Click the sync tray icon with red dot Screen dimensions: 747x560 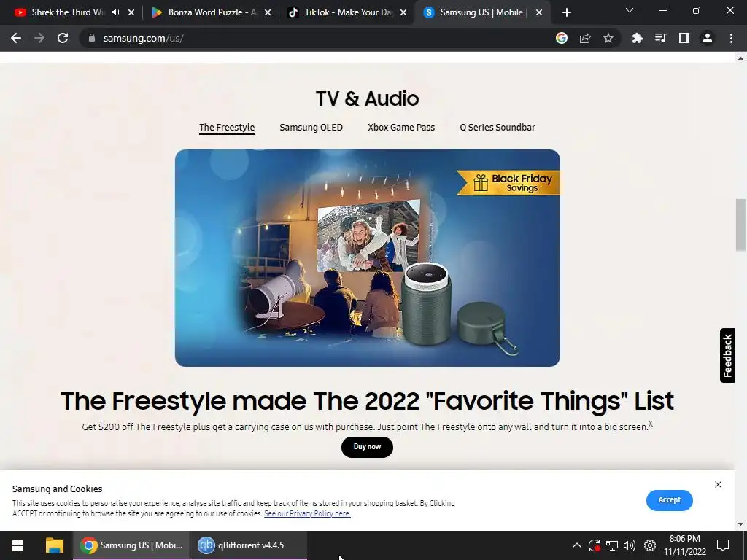594,545
